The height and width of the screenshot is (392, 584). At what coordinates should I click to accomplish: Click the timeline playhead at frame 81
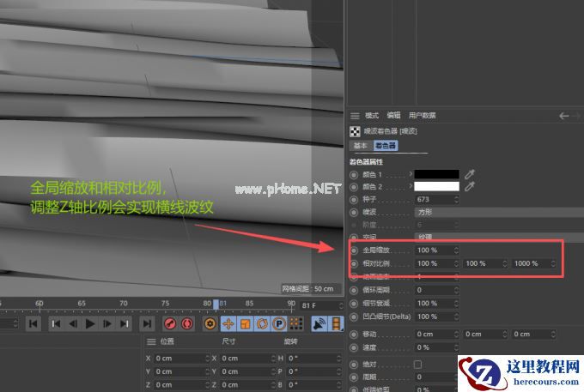click(x=216, y=304)
